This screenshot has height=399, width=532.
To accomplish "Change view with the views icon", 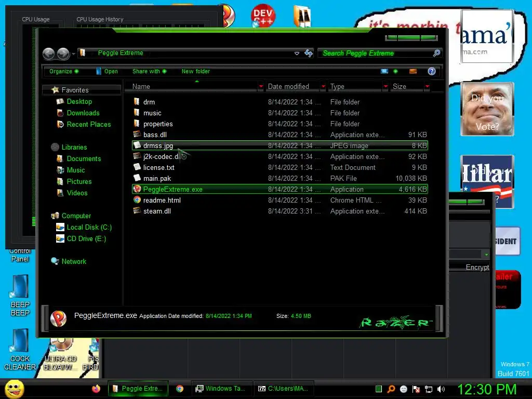I will 384,71.
